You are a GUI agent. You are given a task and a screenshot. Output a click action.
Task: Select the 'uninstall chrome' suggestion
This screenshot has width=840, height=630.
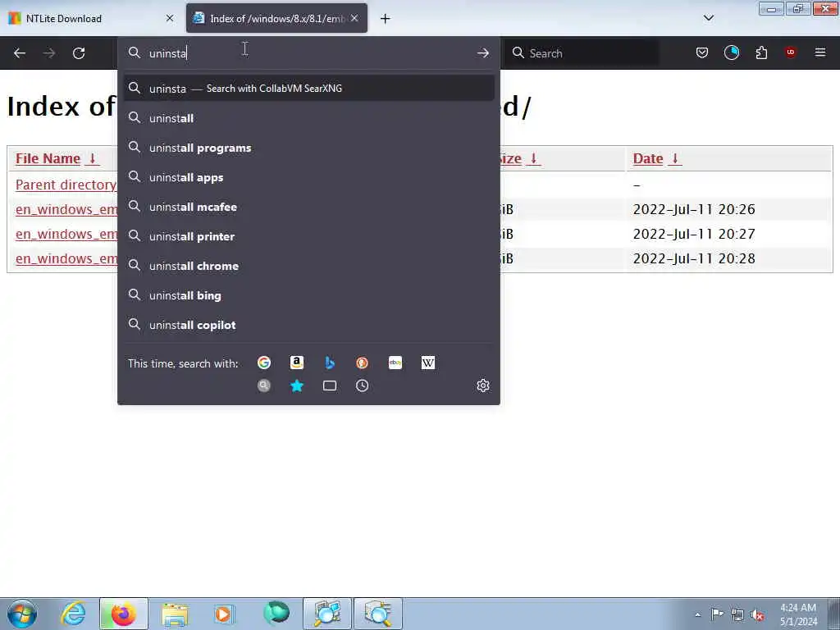point(308,266)
